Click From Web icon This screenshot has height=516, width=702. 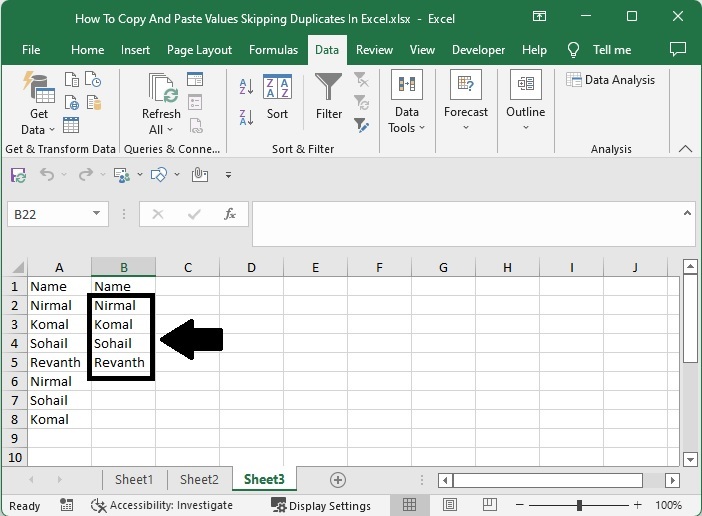(72, 102)
